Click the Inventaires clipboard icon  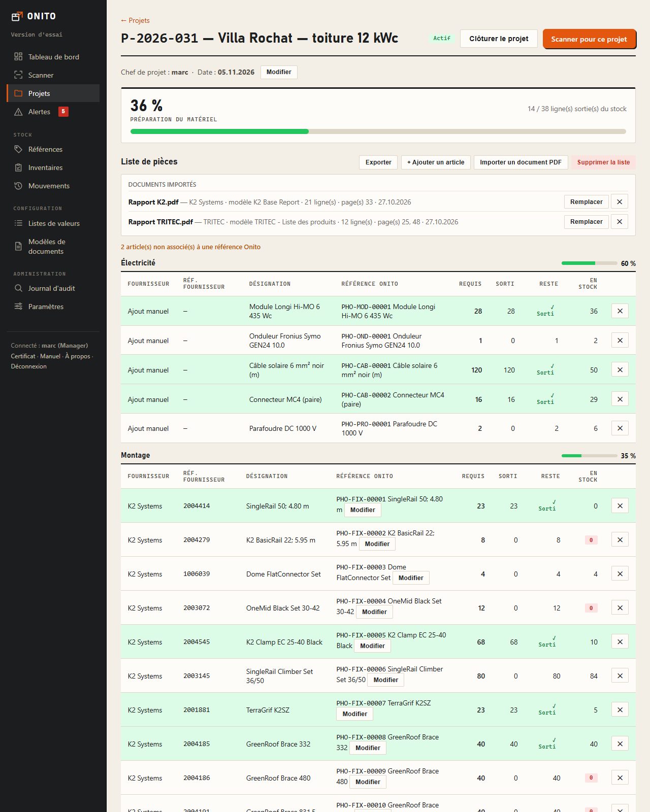pos(18,167)
